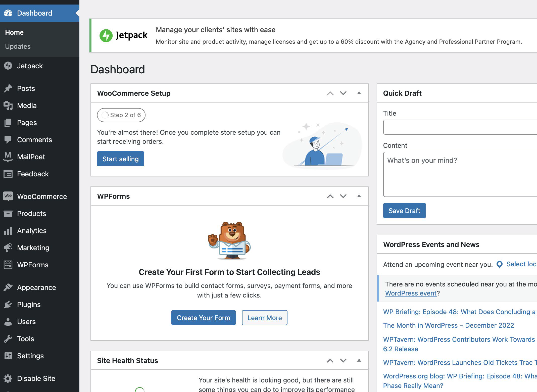
Task: Click the Feedback form icon
Action: pos(8,174)
